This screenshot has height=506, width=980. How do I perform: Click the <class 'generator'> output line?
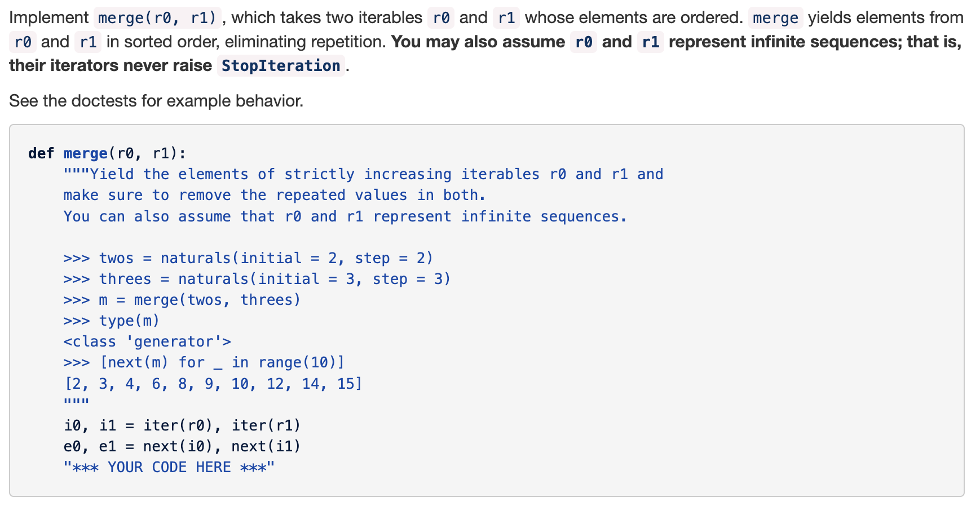click(147, 341)
